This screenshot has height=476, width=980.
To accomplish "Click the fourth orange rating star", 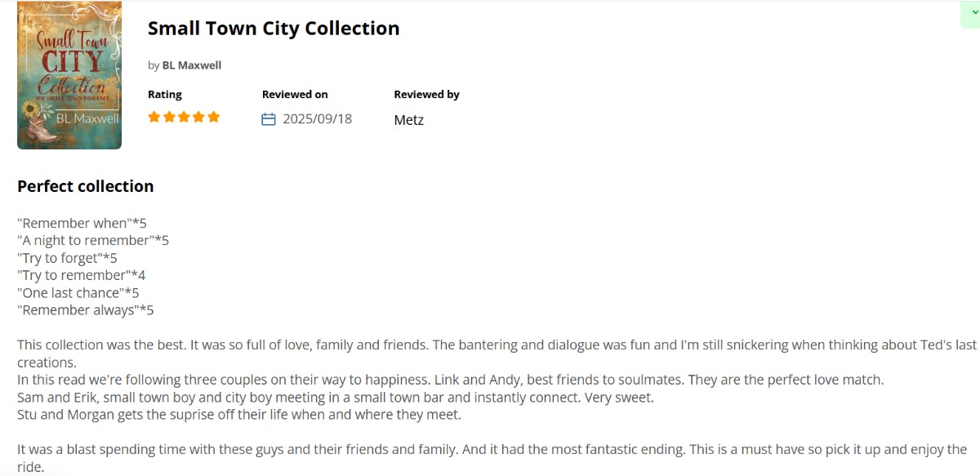I will click(x=198, y=117).
